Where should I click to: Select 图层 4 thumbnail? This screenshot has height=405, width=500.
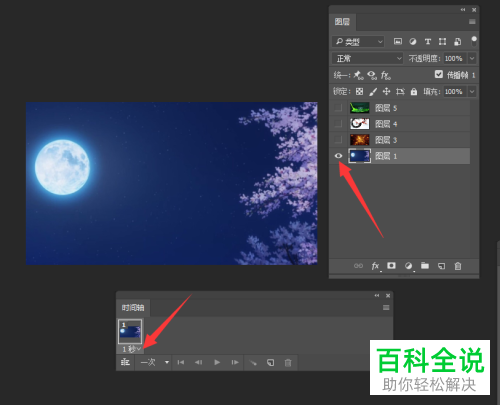pos(359,124)
